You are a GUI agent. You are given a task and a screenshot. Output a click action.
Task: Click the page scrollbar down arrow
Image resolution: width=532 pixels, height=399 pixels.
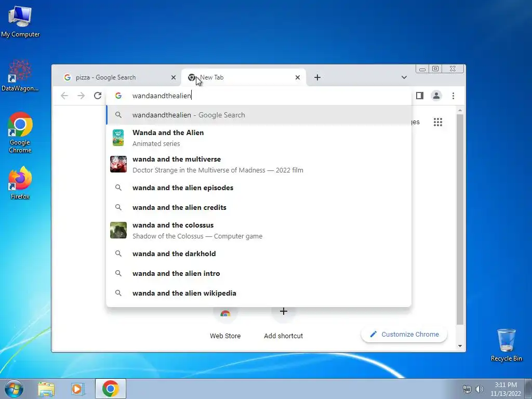460,346
